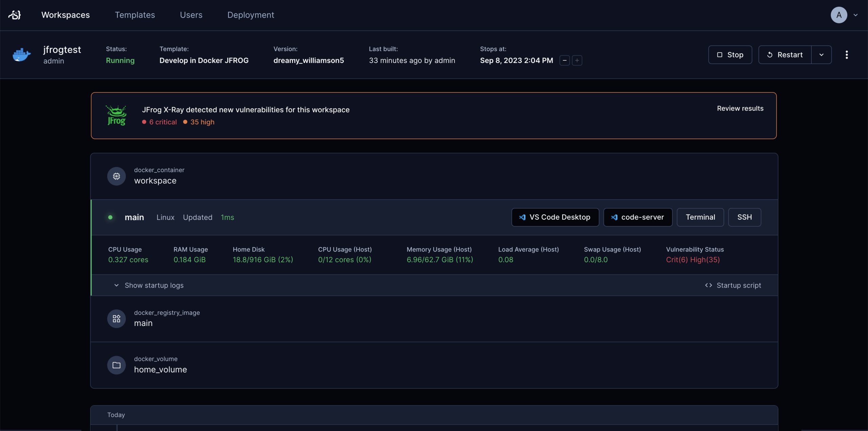Click Load Average (Host) 0.08 value

tap(506, 260)
